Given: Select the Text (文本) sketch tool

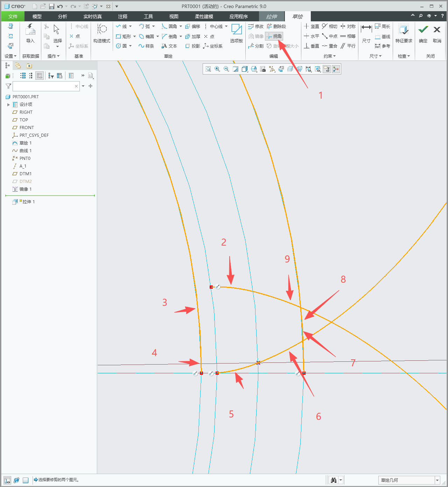Looking at the screenshot, I should coord(169,46).
